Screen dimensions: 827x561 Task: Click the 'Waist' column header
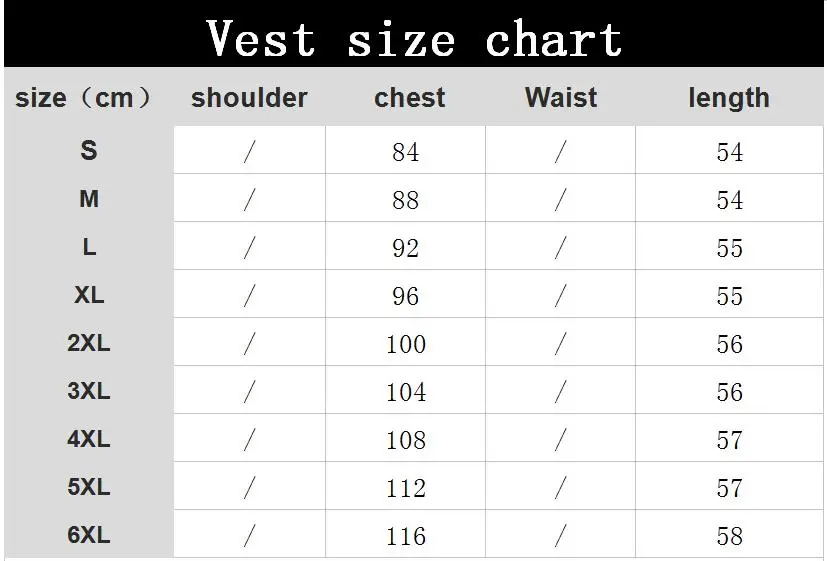560,98
